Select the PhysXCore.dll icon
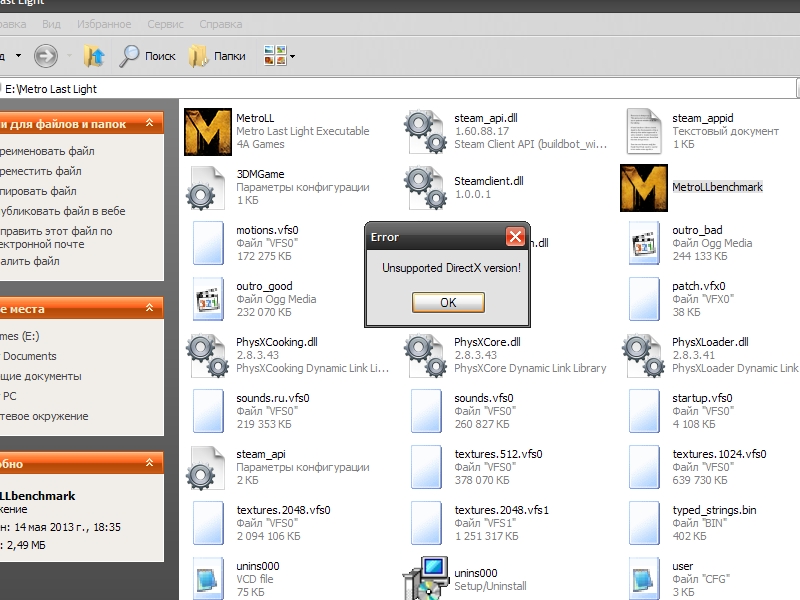This screenshot has width=800, height=600. point(426,356)
